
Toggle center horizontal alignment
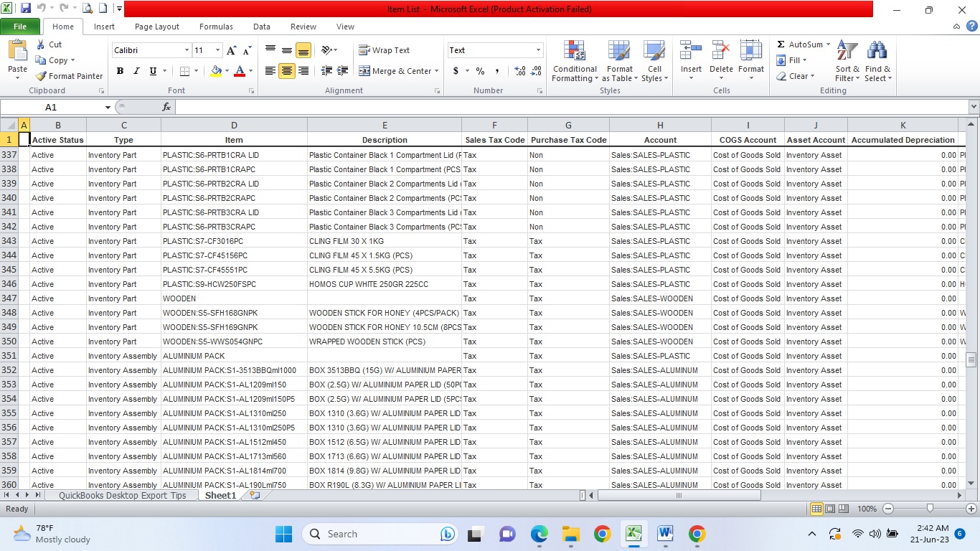pos(287,71)
